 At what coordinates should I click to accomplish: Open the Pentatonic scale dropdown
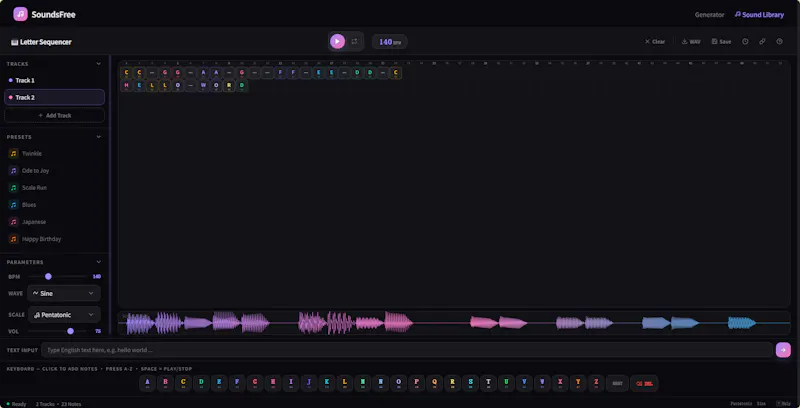(64, 315)
